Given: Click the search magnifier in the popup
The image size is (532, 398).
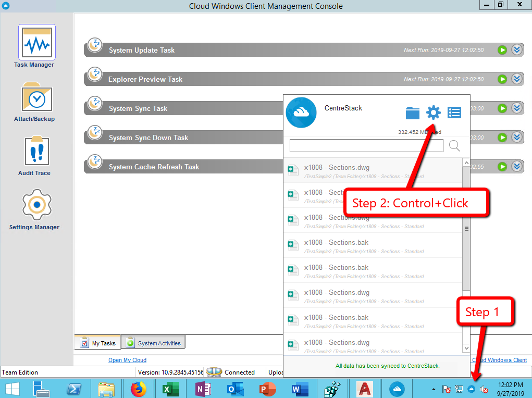Looking at the screenshot, I should (x=454, y=145).
